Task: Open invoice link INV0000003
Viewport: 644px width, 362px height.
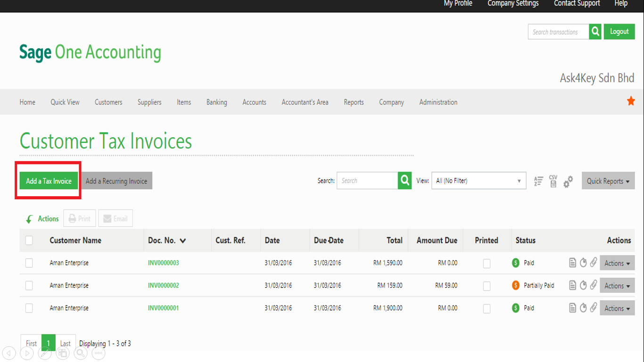Action: click(164, 263)
